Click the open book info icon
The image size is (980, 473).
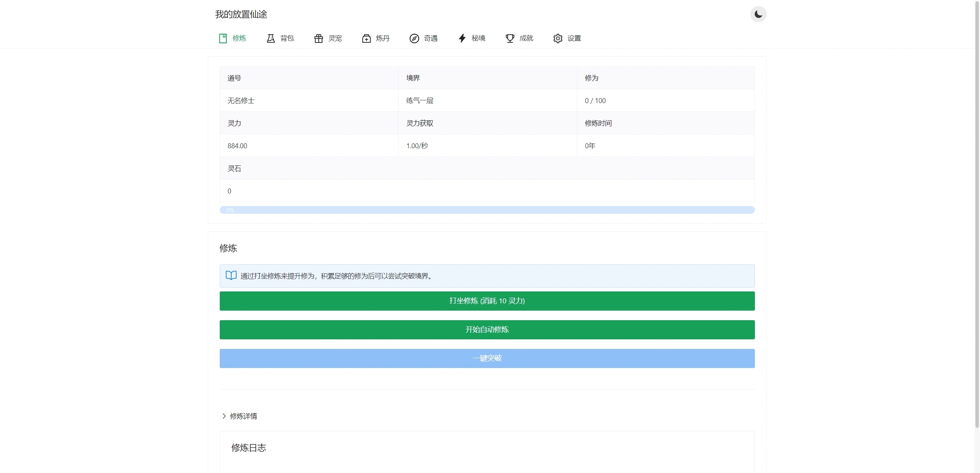(231, 275)
